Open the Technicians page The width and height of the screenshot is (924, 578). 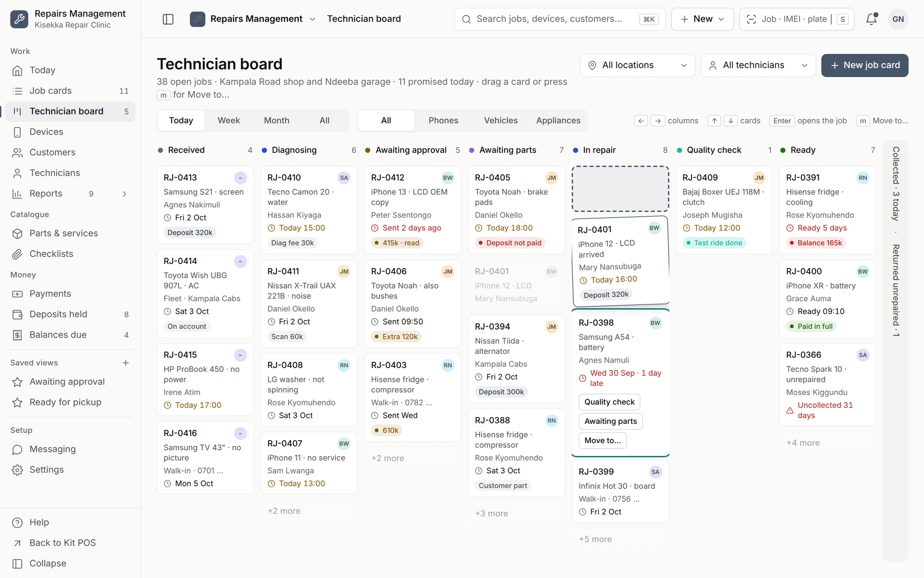pyautogui.click(x=70, y=173)
